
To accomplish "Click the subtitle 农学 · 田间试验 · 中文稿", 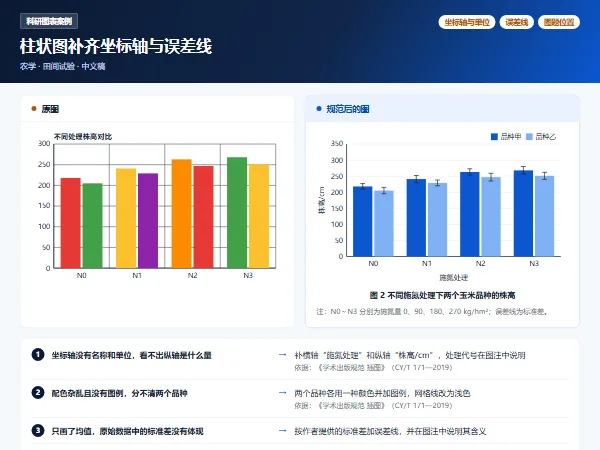I will (x=62, y=66).
